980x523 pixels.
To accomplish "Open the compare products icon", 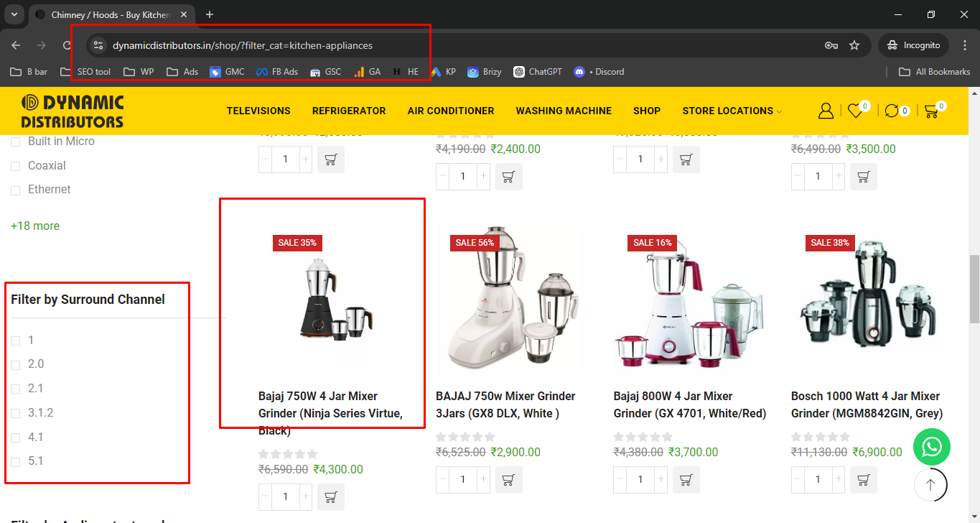I will click(x=892, y=111).
